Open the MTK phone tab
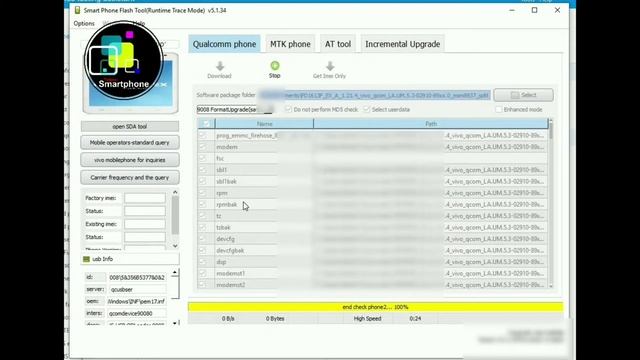Image resolution: width=640 pixels, height=360 pixels. click(x=290, y=44)
